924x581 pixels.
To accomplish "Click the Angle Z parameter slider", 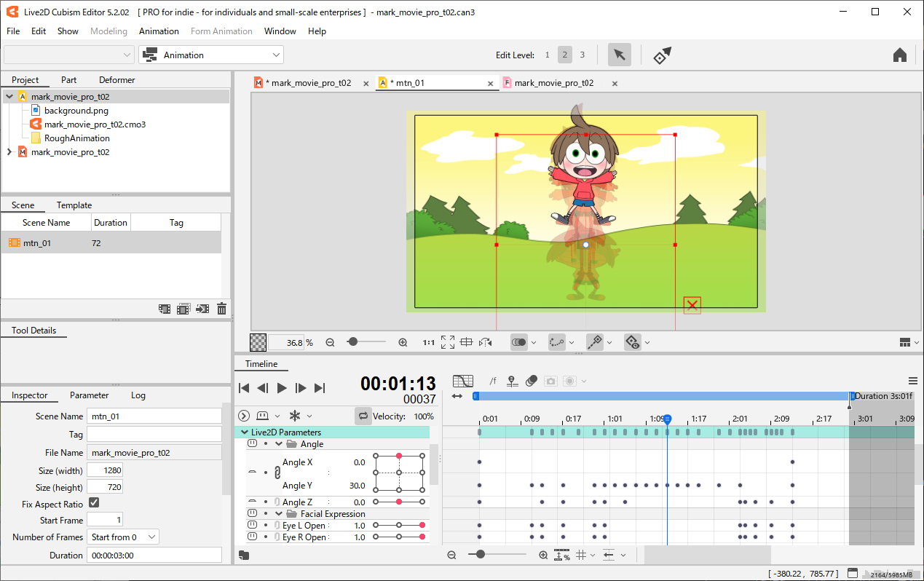I will [399, 502].
